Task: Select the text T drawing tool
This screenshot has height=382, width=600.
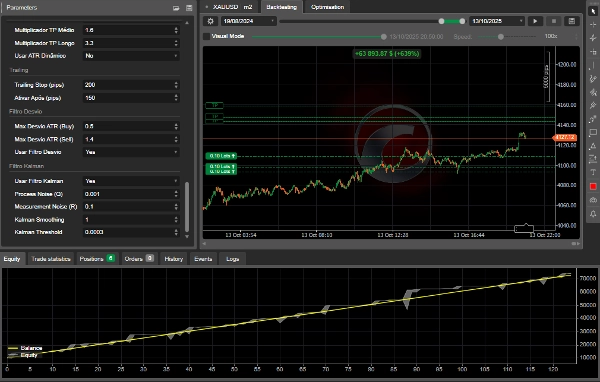Action: [x=593, y=173]
